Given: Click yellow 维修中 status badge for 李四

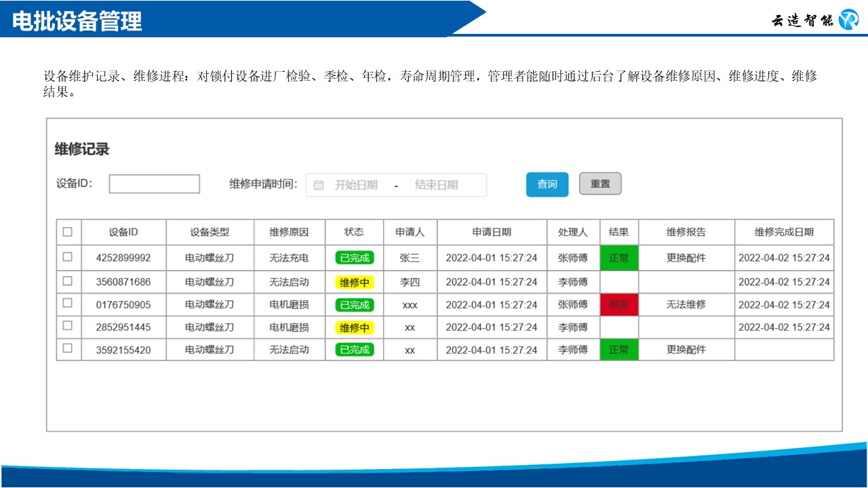Looking at the screenshot, I should [x=355, y=283].
